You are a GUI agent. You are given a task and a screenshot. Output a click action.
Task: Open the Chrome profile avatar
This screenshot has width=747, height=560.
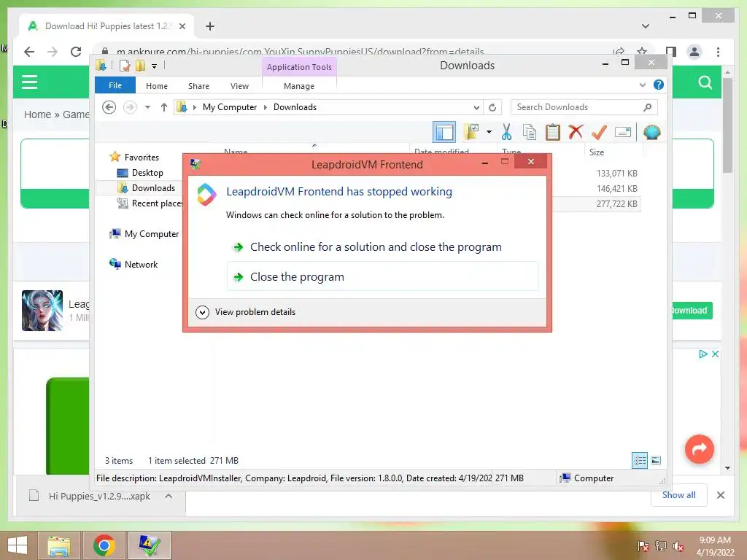694,52
